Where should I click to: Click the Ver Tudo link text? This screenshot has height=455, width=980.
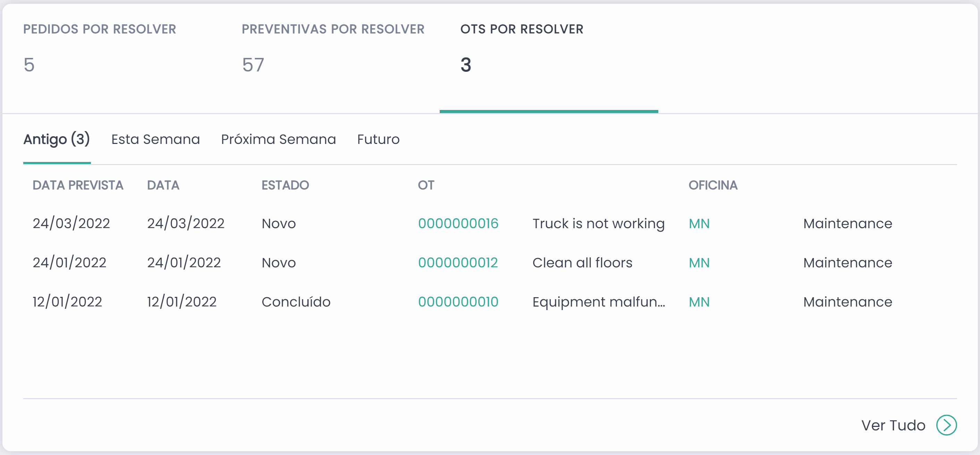tap(893, 425)
